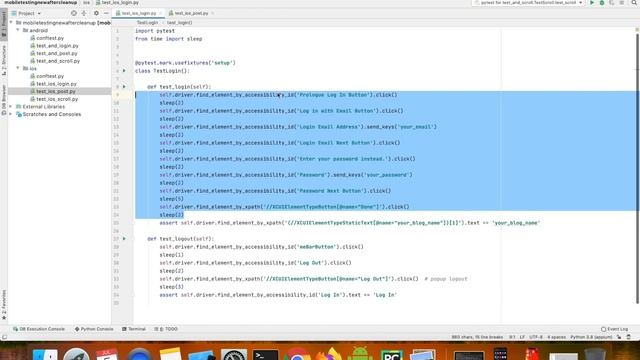The image size is (640, 360).
Task: Click run gutter arrow beside class TestLogin
Action: point(124,71)
